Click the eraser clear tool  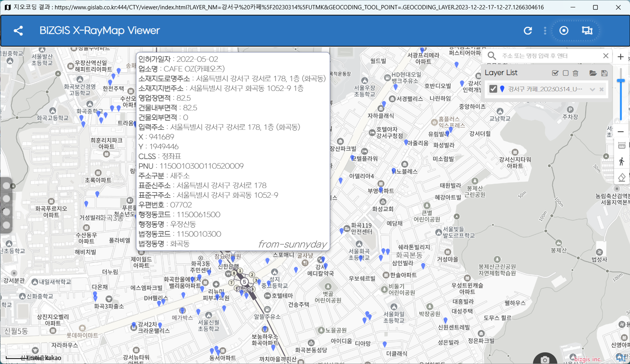tap(621, 178)
